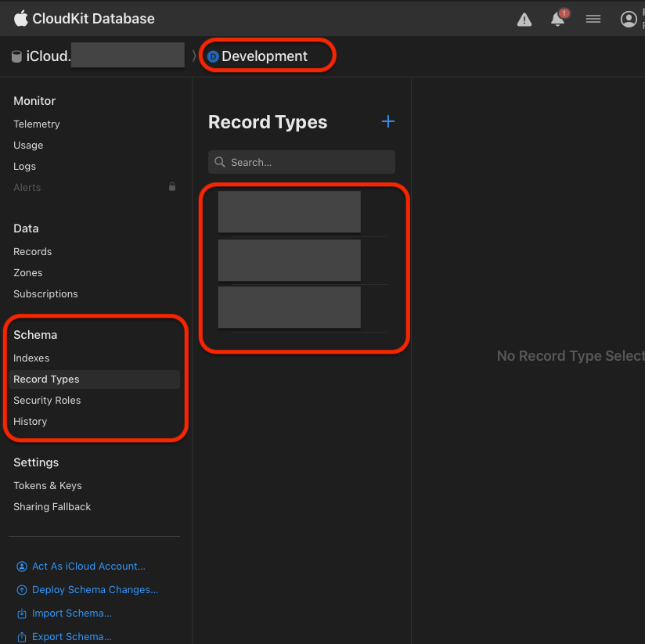
Task: Open Tokens & Keys settings
Action: pyautogui.click(x=48, y=486)
